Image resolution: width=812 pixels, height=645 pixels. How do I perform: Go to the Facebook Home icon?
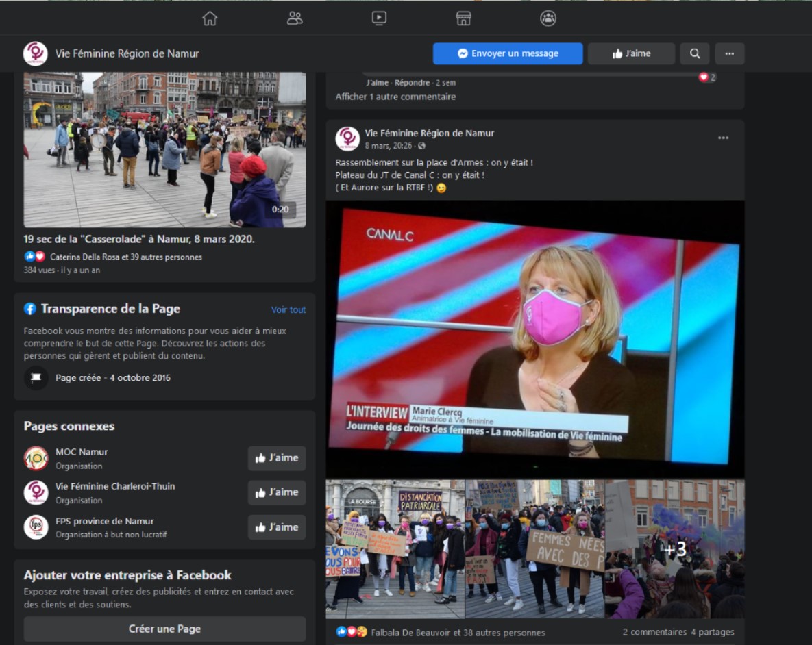(210, 18)
